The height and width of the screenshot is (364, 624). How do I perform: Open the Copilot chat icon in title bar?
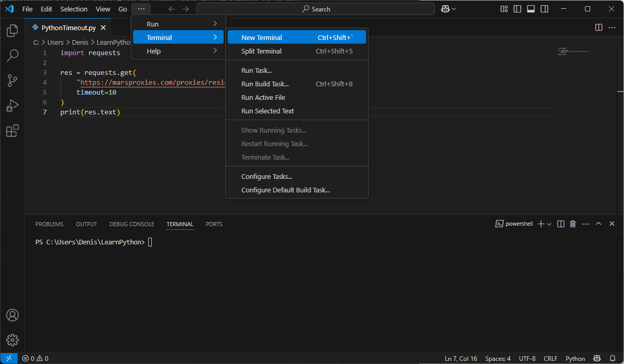coord(446,9)
